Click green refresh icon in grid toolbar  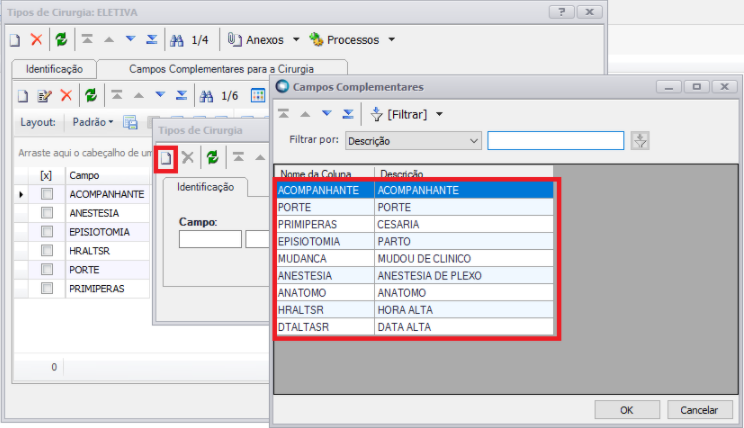point(91,96)
